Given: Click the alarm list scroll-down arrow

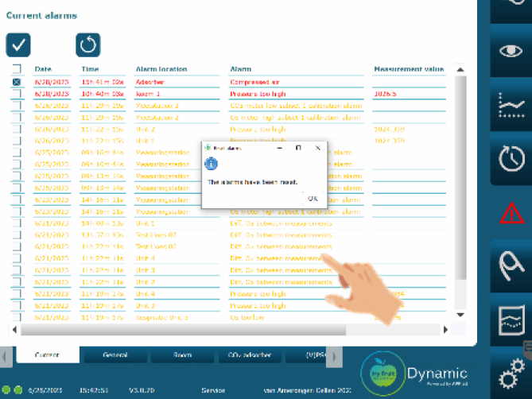Looking at the screenshot, I should (x=460, y=315).
